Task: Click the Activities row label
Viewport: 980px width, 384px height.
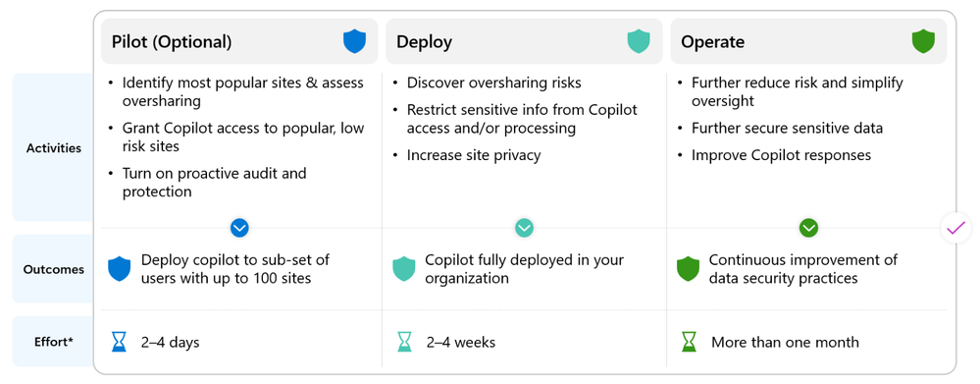Action: (x=52, y=147)
